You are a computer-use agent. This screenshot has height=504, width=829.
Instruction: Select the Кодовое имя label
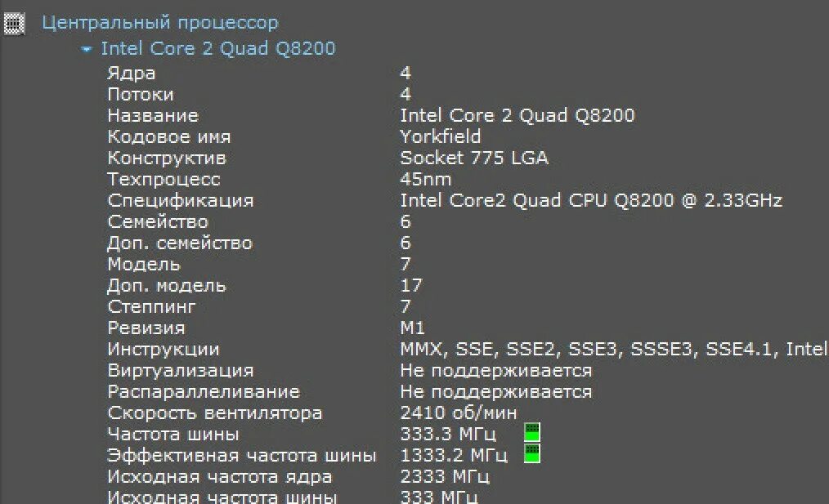pos(169,137)
